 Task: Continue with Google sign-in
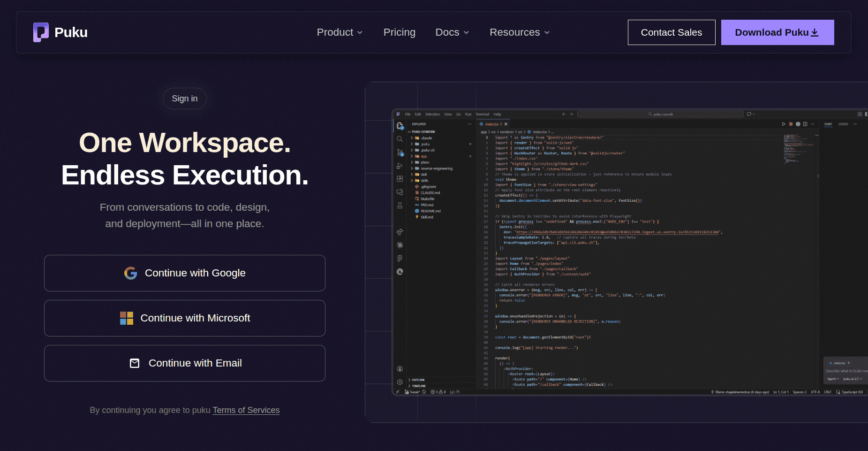point(185,273)
